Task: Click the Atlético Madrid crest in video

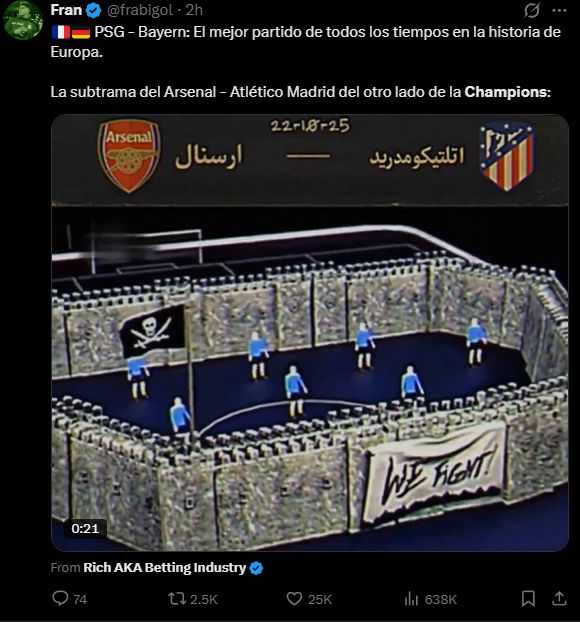Action: pyautogui.click(x=507, y=156)
